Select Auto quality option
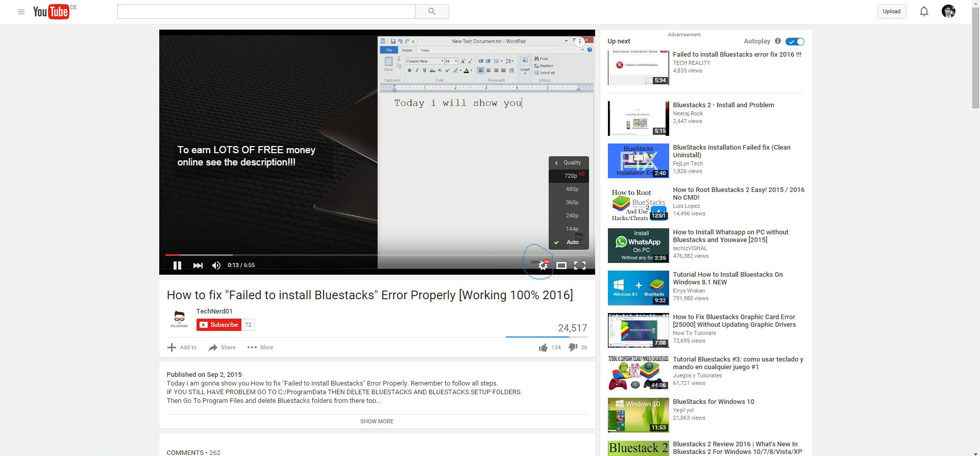Viewport: 980px width, 456px height. tap(569, 242)
